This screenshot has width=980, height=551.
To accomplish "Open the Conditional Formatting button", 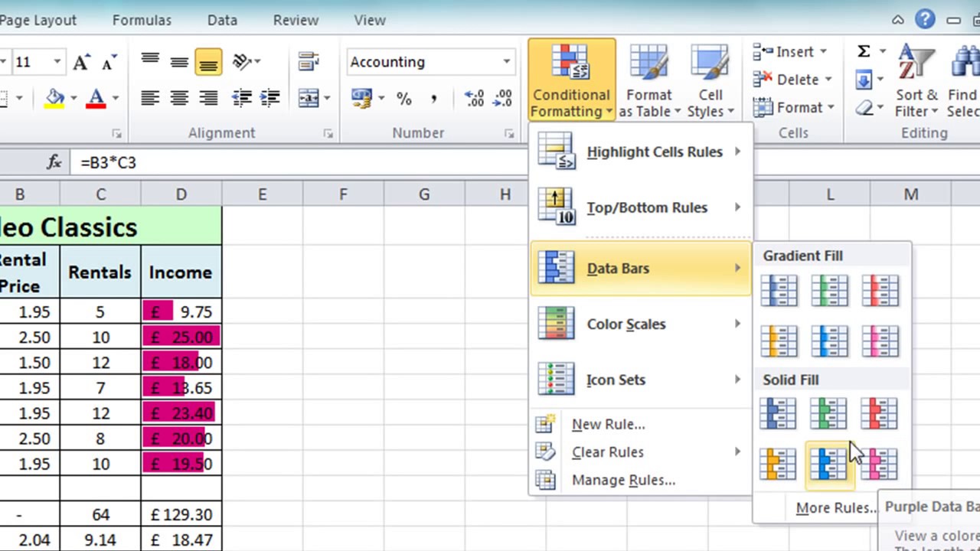I will click(x=571, y=80).
